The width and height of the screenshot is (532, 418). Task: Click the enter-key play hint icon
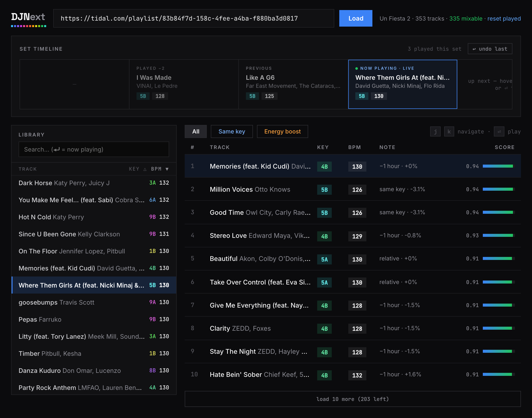tap(499, 131)
